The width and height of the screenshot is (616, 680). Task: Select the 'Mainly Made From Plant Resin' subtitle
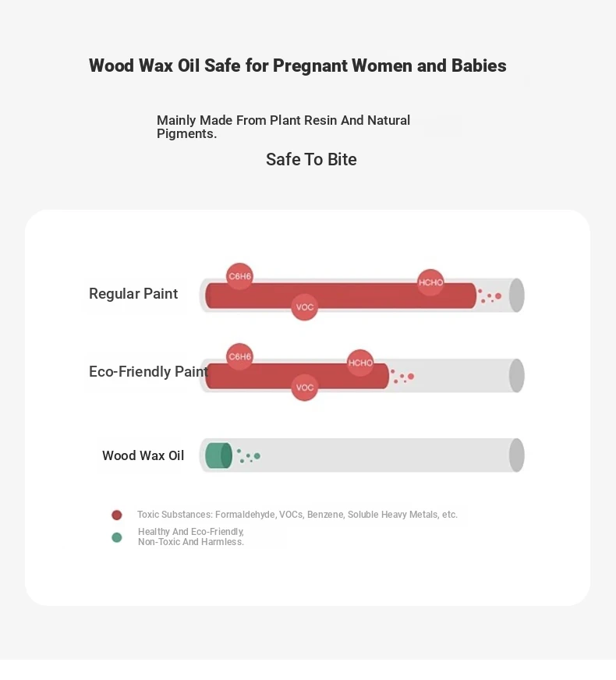(x=283, y=126)
